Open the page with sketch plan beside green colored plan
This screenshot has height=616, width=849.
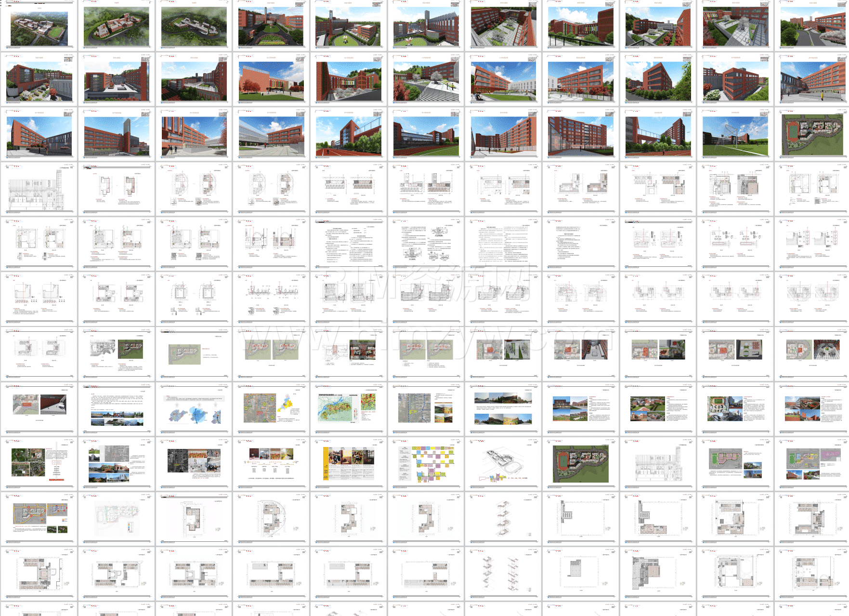click(x=117, y=354)
